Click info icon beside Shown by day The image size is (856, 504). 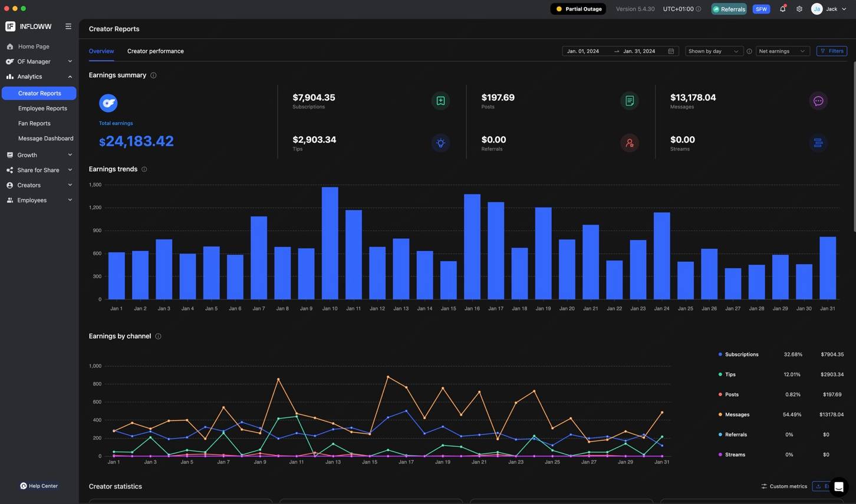[x=749, y=51]
